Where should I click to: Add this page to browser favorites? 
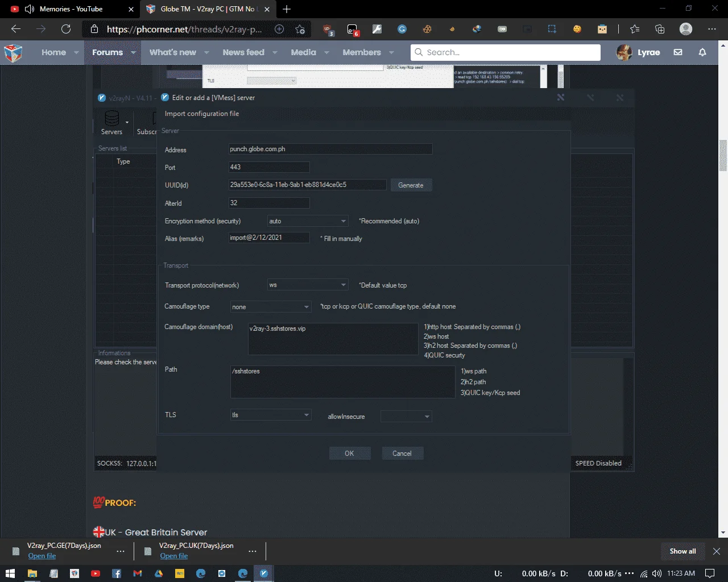coord(300,29)
